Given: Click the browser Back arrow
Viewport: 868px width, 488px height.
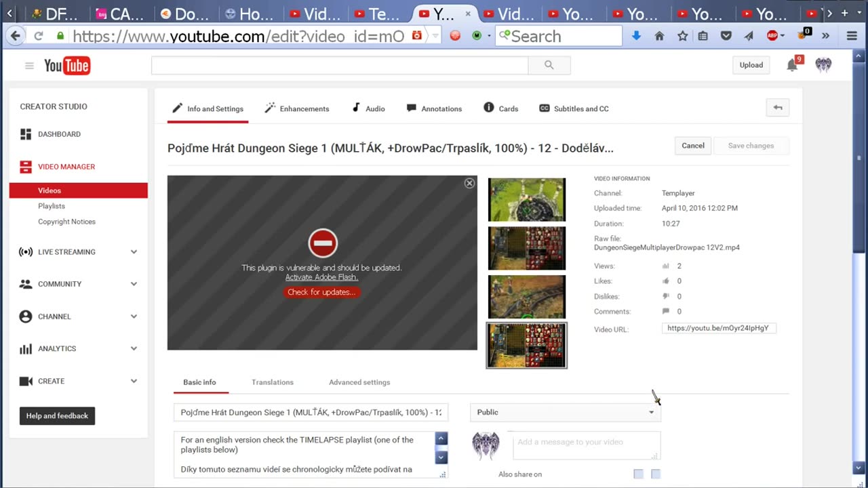Looking at the screenshot, I should click(x=15, y=36).
